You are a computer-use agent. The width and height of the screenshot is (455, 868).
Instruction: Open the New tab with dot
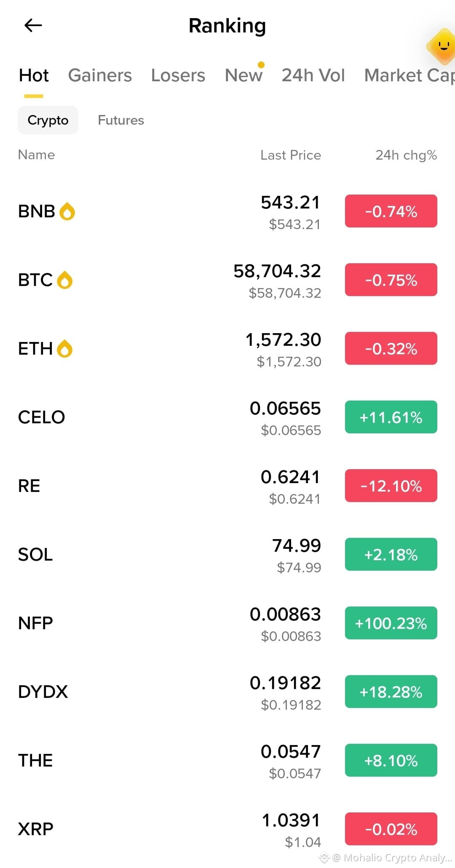244,75
